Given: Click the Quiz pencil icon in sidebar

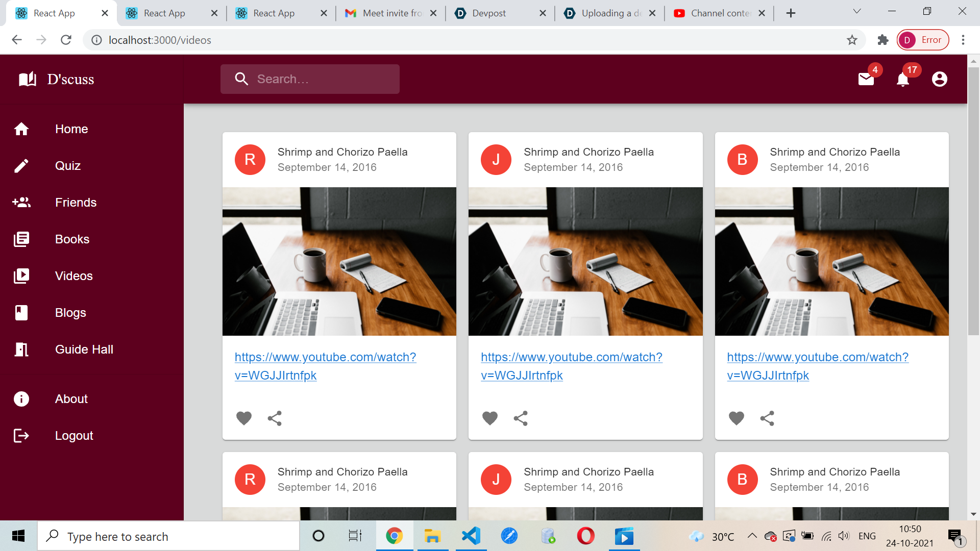Looking at the screenshot, I should coord(21,166).
